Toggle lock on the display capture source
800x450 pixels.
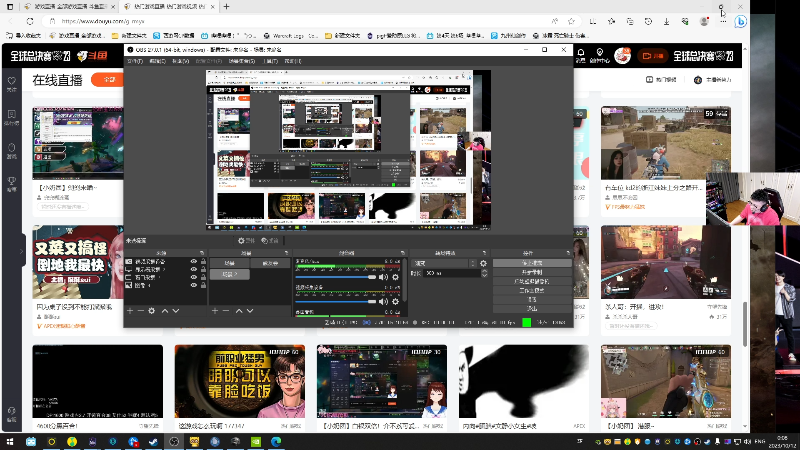pyautogui.click(x=203, y=269)
